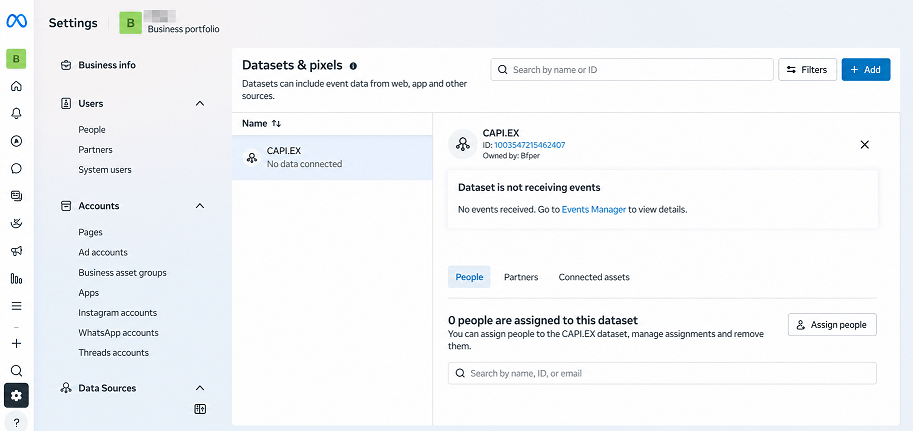The height and width of the screenshot is (431, 913).
Task: Open the Home icon in left rail
Action: (x=16, y=86)
